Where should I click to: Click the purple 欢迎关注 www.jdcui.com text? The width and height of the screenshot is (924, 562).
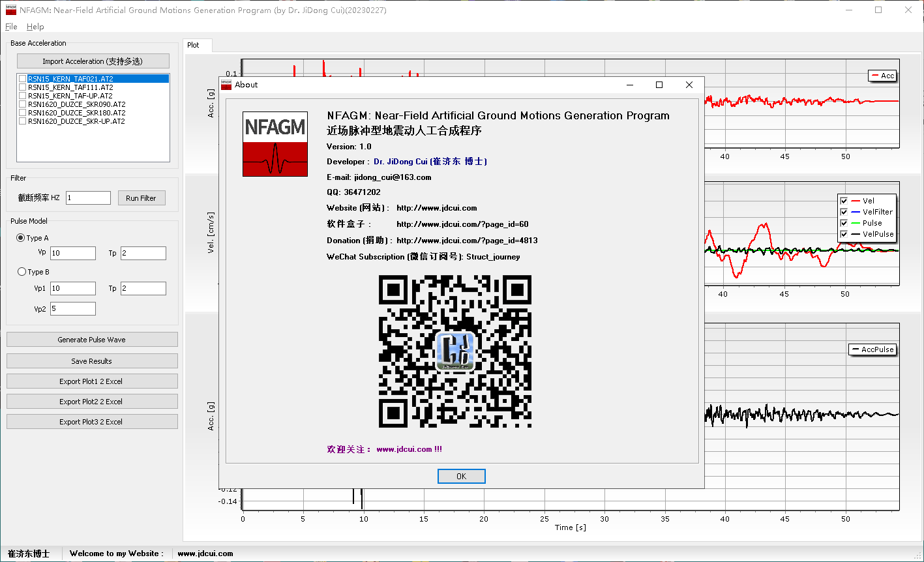point(384,449)
